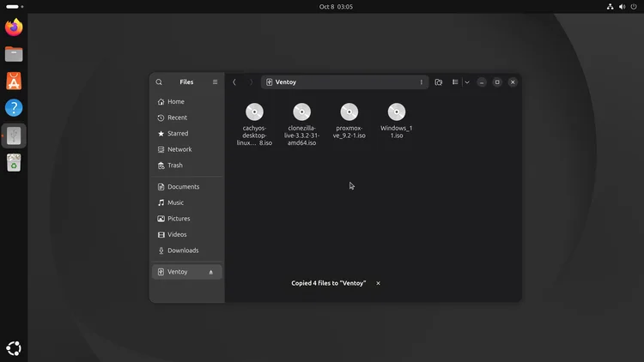Viewport: 644px width, 362px height.
Task: Open Trash from the dock
Action: pos(14,163)
